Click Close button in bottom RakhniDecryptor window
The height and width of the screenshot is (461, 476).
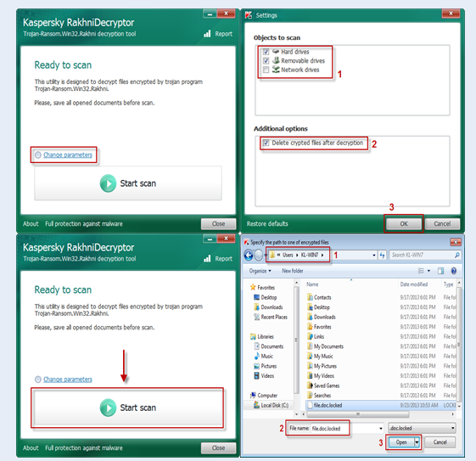(x=218, y=447)
